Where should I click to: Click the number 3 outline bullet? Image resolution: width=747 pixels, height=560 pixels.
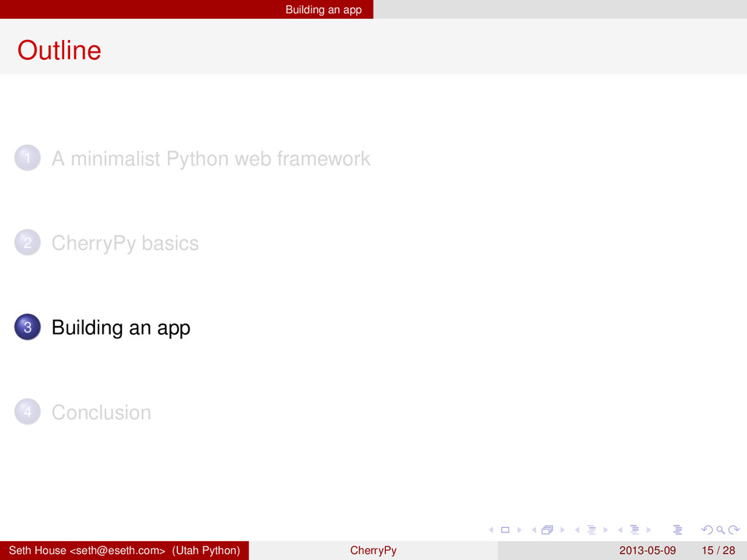[x=28, y=327]
